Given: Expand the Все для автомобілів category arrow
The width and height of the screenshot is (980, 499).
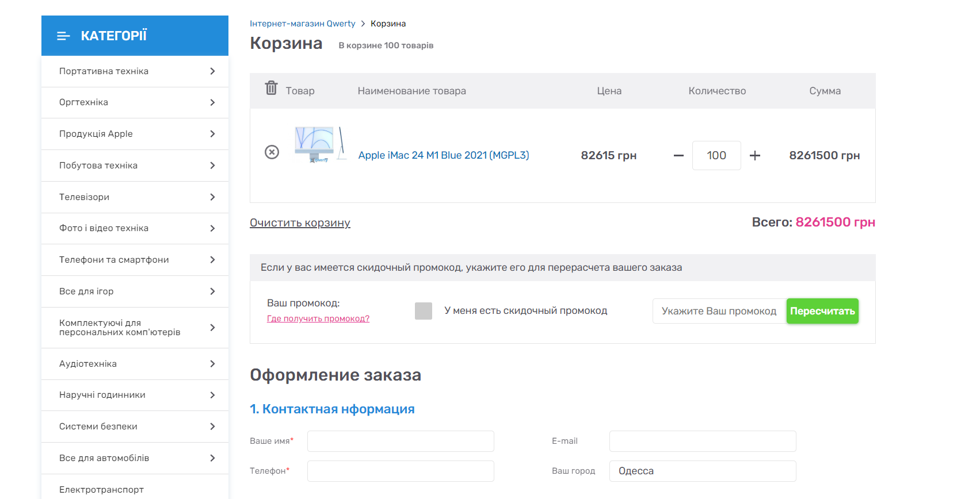Looking at the screenshot, I should (x=212, y=458).
